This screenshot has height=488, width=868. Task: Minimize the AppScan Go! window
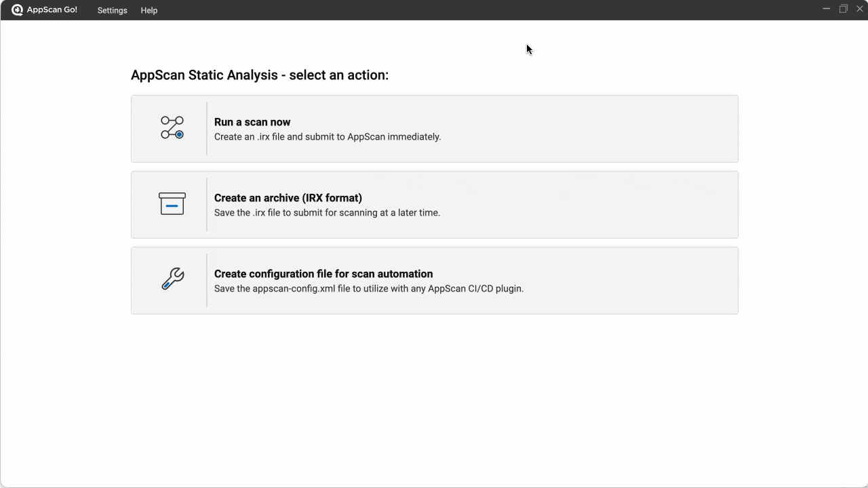coord(826,9)
